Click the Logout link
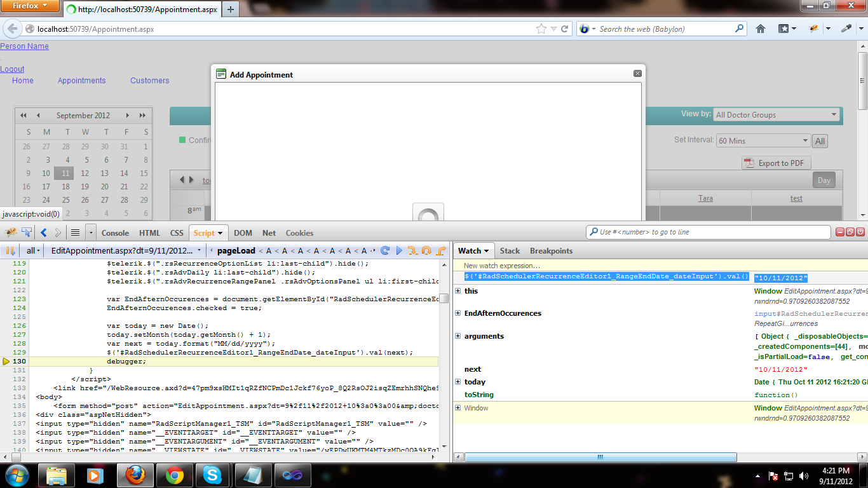The width and height of the screenshot is (868, 488). (12, 69)
